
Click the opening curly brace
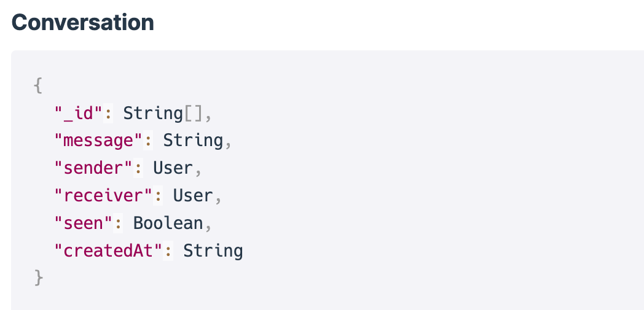pos(38,86)
